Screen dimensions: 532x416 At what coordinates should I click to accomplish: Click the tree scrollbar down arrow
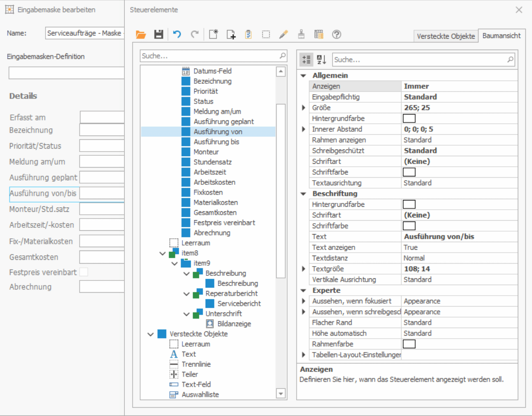click(x=281, y=394)
